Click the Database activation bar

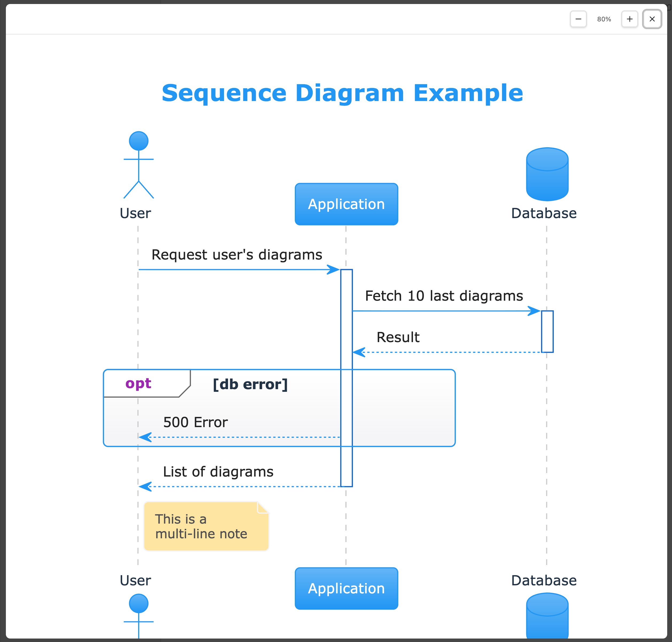tap(547, 332)
